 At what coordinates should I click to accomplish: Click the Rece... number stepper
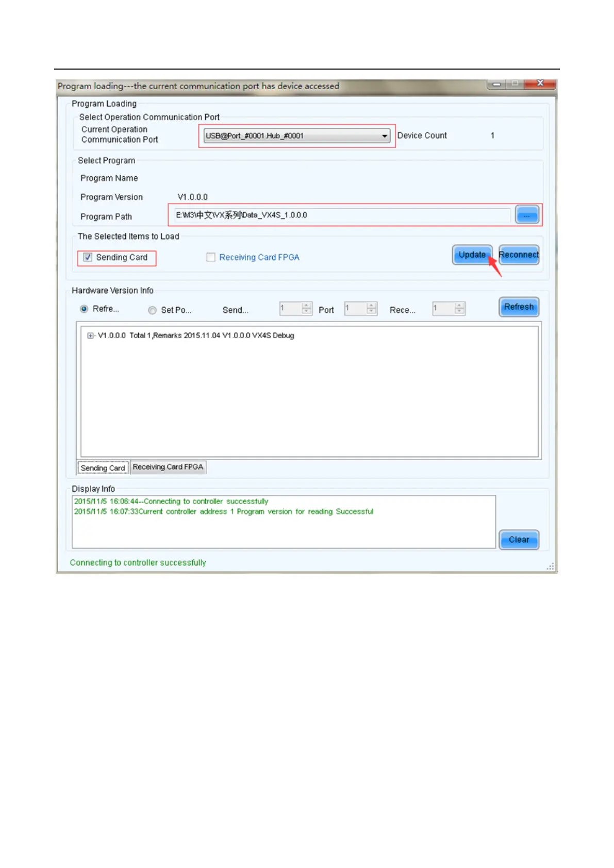(x=449, y=309)
